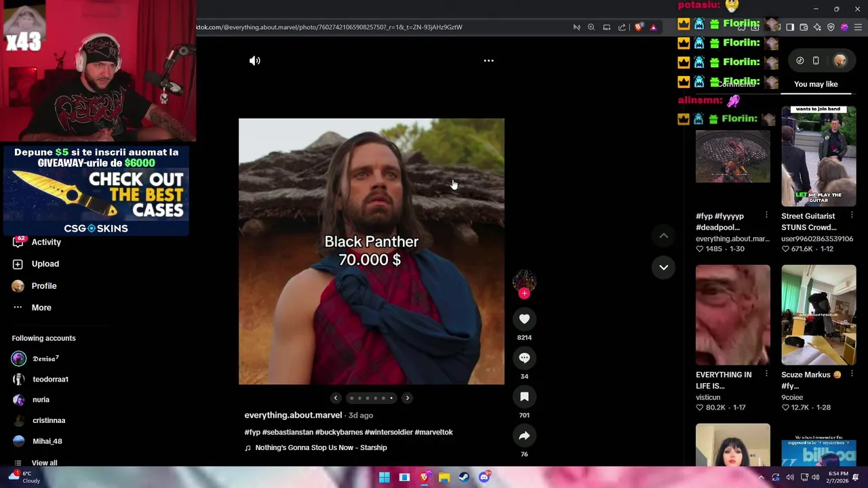Open followed account nuria
The height and width of the screenshot is (488, 868).
pos(41,400)
